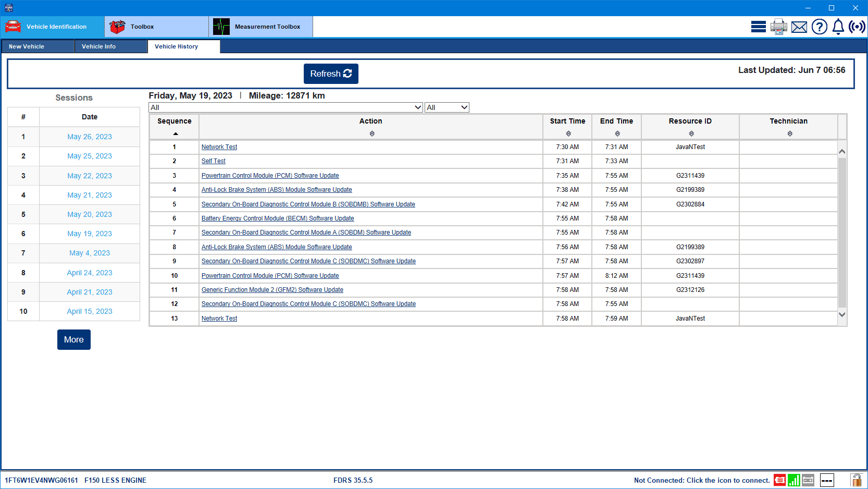Screen dimensions: 868x489
Task: Open the narrow All filter dropdown
Action: [x=447, y=107]
